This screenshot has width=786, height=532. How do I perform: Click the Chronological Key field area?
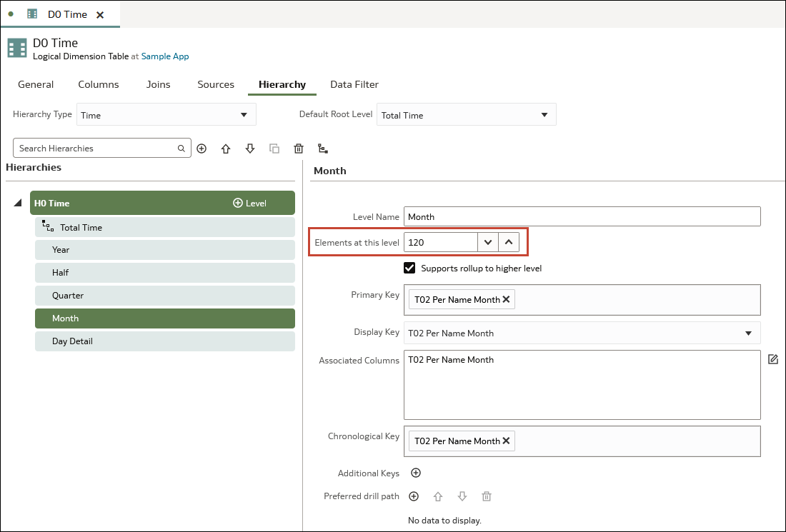pyautogui.click(x=582, y=441)
